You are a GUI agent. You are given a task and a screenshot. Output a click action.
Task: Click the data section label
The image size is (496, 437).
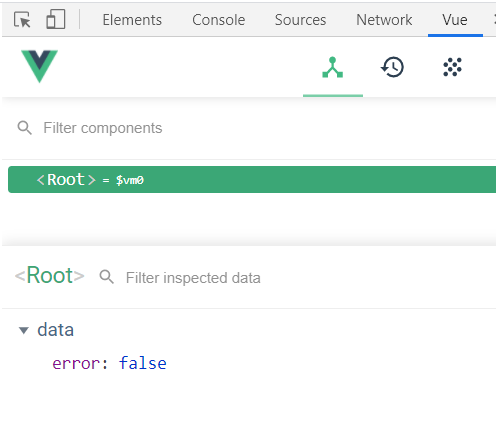pyautogui.click(x=55, y=330)
